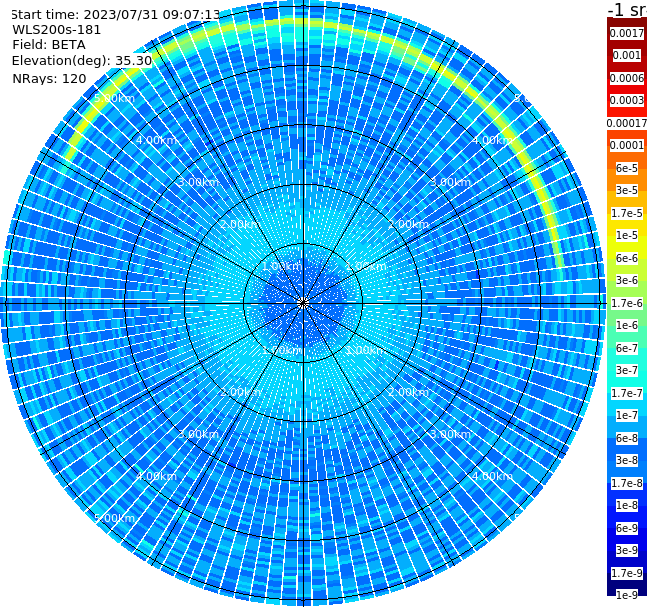Click the 6e-5 colorbar label
Viewport: 647px width, 607px height.
pyautogui.click(x=627, y=168)
